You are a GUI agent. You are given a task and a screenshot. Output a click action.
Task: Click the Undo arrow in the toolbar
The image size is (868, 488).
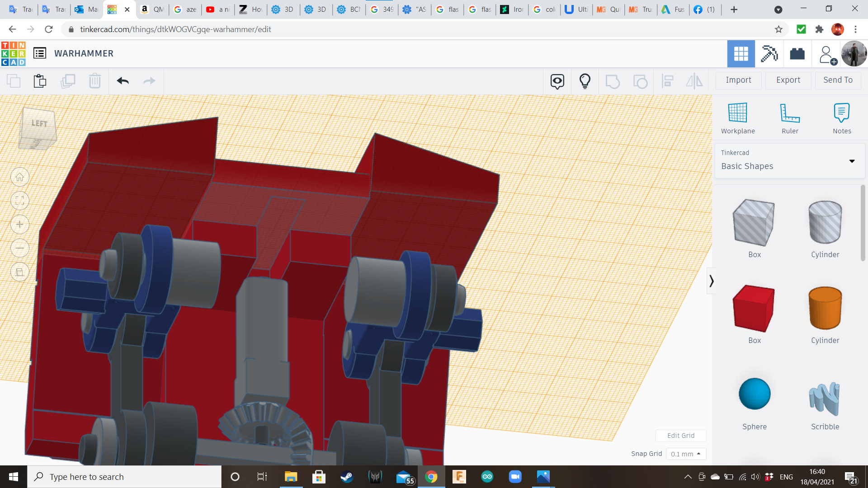coord(123,81)
